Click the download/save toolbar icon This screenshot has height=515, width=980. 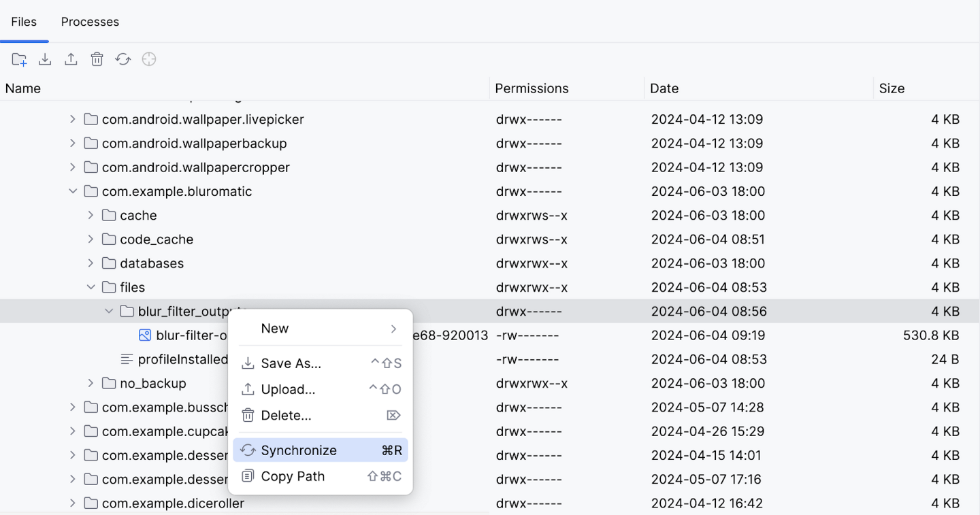[45, 59]
